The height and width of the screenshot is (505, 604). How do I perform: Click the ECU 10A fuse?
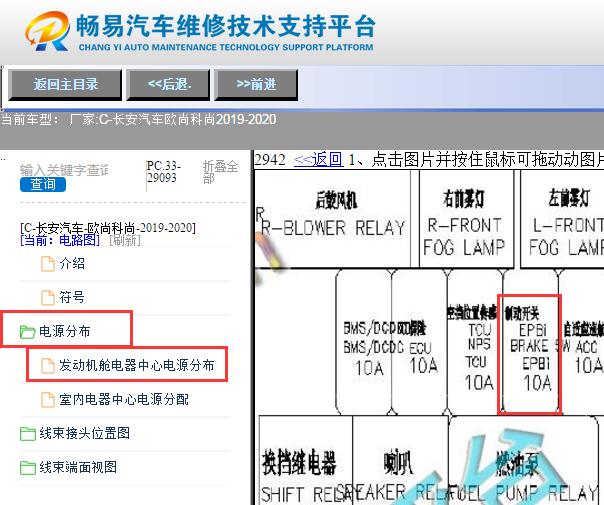pyautogui.click(x=419, y=343)
